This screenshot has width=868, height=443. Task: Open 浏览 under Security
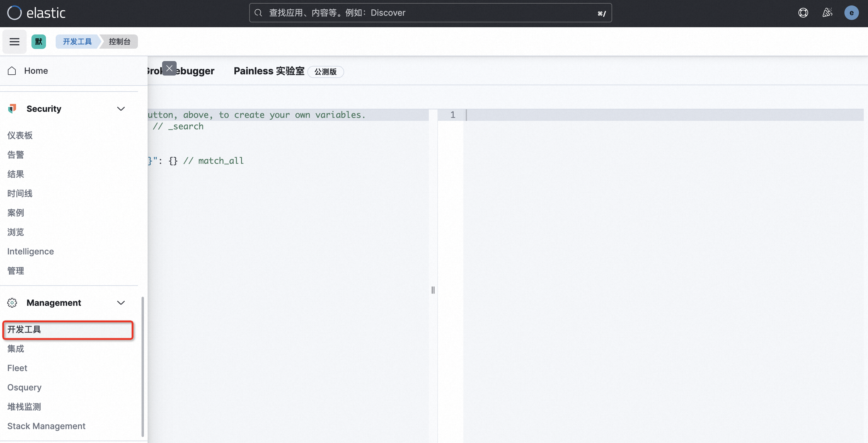coord(16,232)
